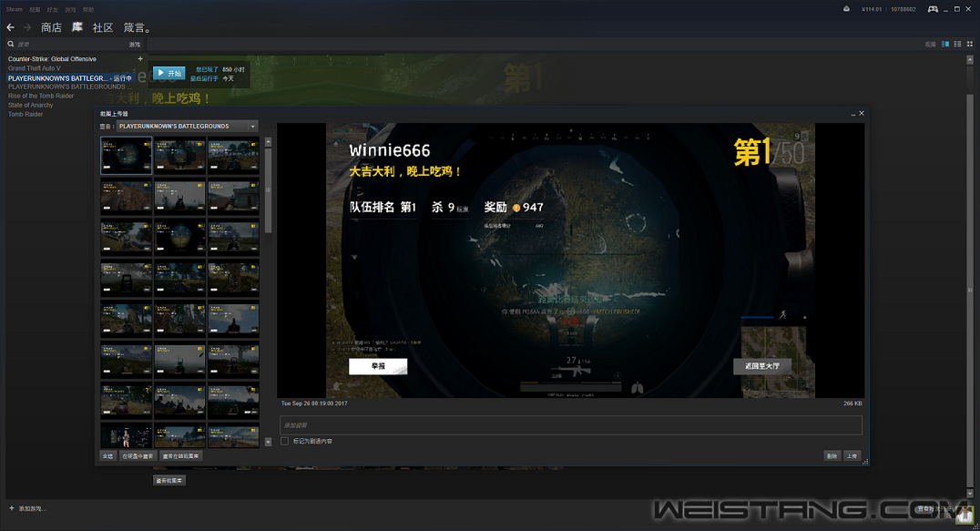The height and width of the screenshot is (531, 980).
Task: Click the timestamp text Tue Sep 26 2017
Action: pyautogui.click(x=314, y=403)
